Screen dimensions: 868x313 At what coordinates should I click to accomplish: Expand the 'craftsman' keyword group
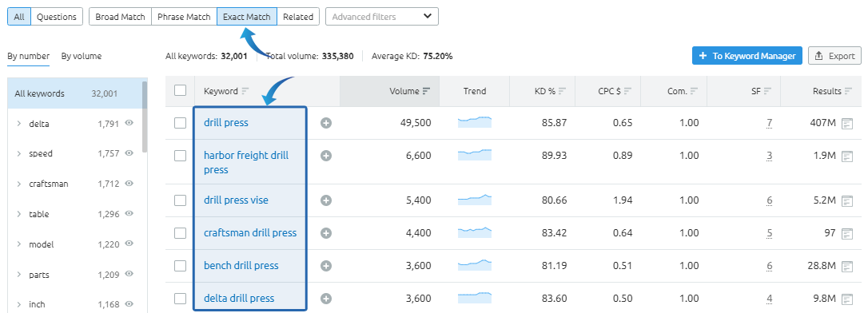pyautogui.click(x=19, y=184)
